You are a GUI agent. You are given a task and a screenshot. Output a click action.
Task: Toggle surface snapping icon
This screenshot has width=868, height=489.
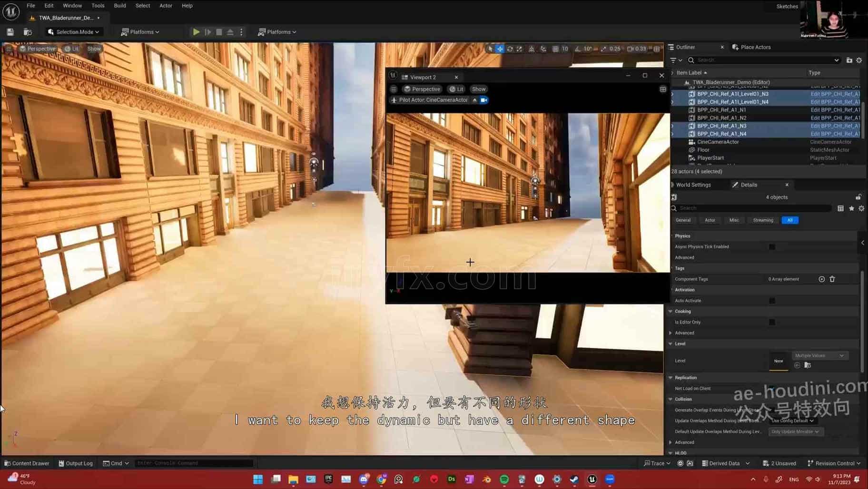(x=543, y=49)
